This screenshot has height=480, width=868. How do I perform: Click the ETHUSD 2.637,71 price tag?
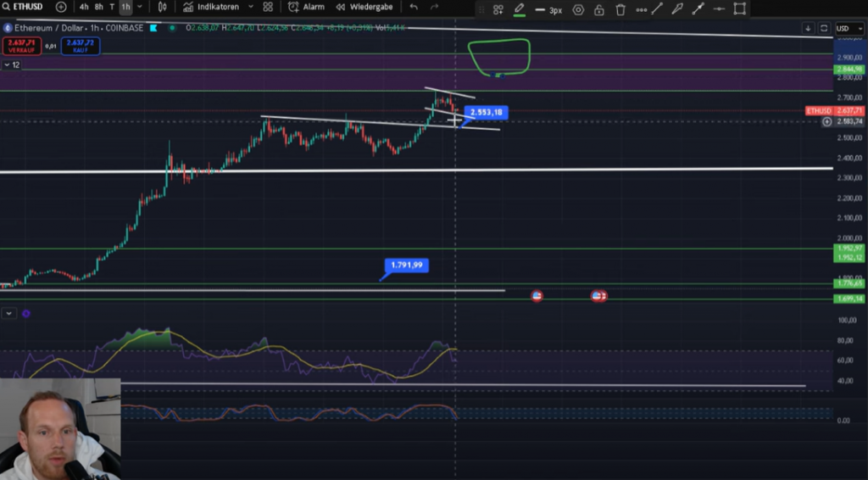click(x=834, y=111)
